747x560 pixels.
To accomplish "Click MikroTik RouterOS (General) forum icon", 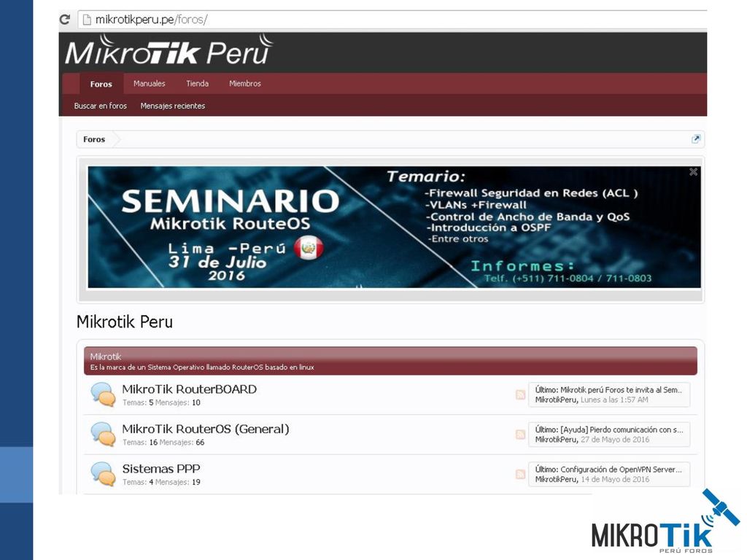I will [103, 435].
